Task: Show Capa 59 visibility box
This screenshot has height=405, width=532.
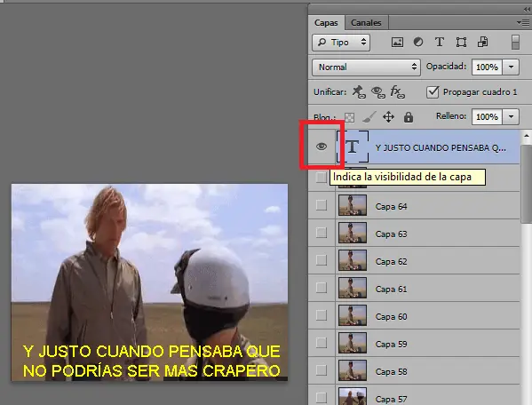Action: [321, 343]
